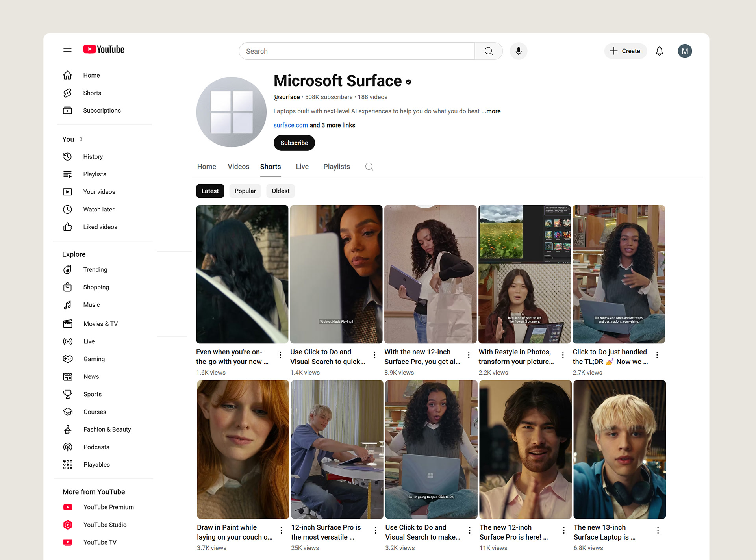Open options for 'With the new 12-inch' short
The height and width of the screenshot is (560, 756).
point(469,355)
